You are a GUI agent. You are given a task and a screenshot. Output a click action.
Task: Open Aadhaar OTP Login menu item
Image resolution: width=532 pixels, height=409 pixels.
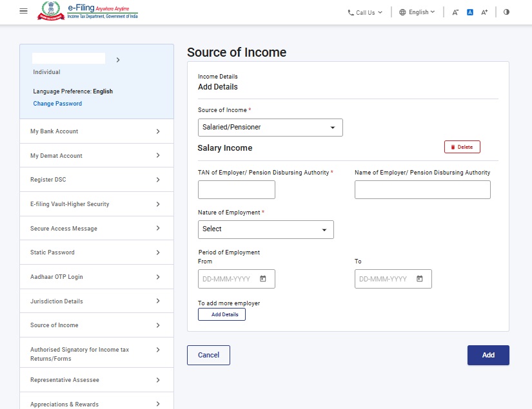[97, 276]
